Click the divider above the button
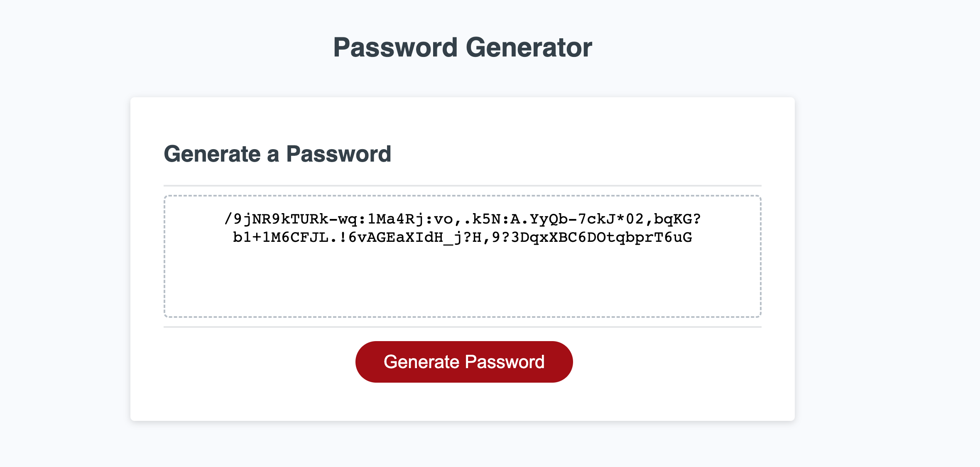The image size is (980, 467). point(463,328)
